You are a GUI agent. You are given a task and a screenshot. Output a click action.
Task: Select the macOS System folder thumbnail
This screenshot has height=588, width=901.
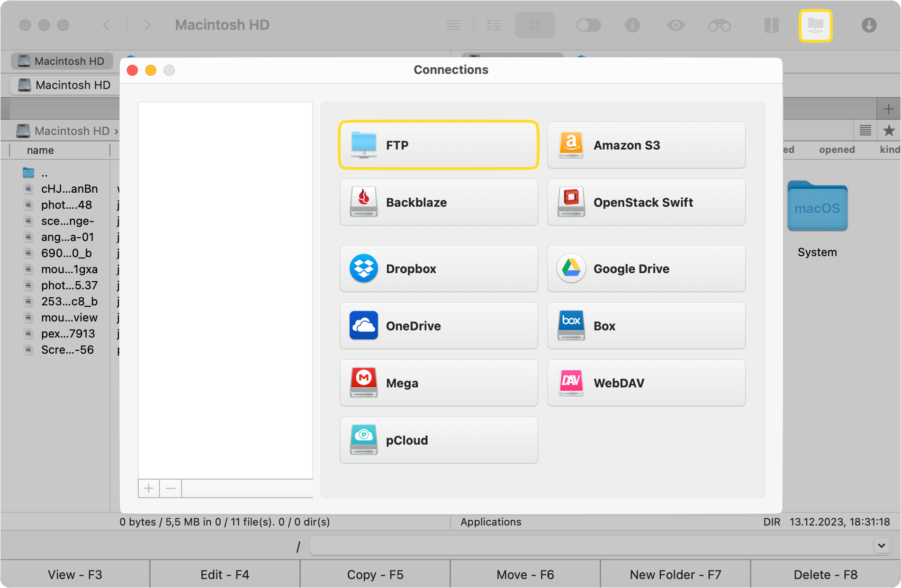click(817, 207)
